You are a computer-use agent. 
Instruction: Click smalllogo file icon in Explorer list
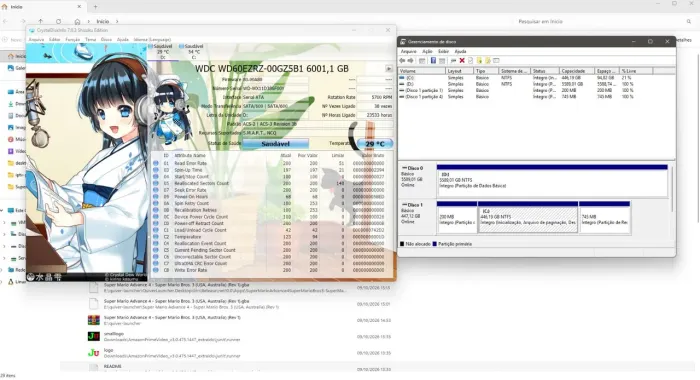[x=93, y=336]
